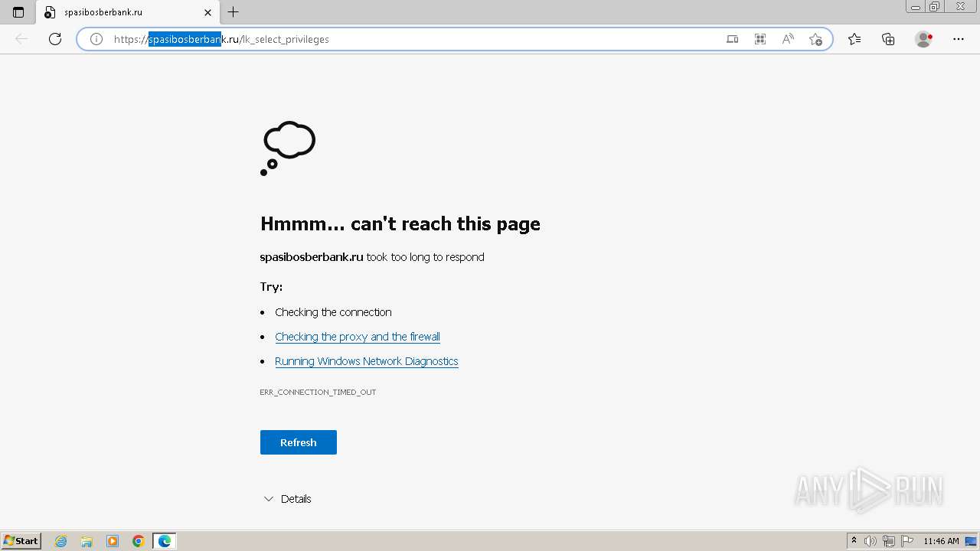Viewport: 980px width, 551px height.
Task: Open Checking the proxy and the firewall link
Action: (358, 337)
